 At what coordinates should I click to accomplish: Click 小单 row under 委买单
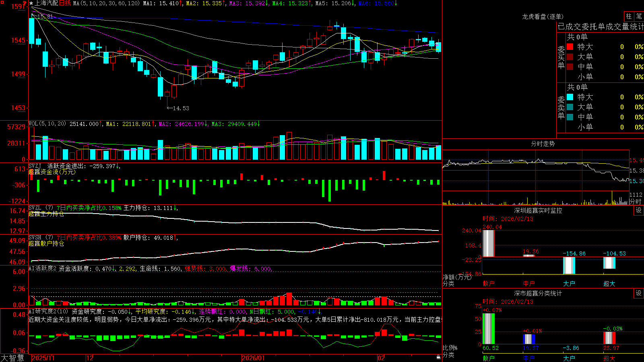[605, 77]
